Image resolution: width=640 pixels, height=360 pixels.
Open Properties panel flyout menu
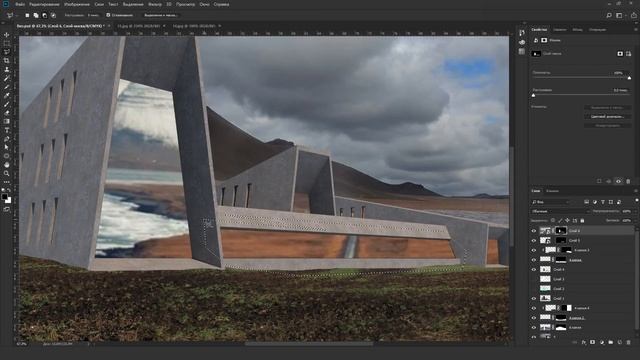pyautogui.click(x=636, y=30)
